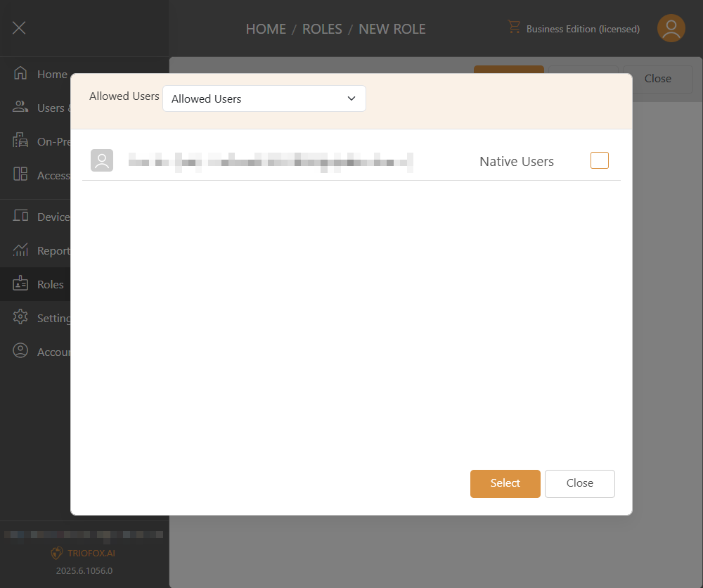Screen dimensions: 703x588
Task: Click the Settings gear icon
Action: tap(20, 317)
